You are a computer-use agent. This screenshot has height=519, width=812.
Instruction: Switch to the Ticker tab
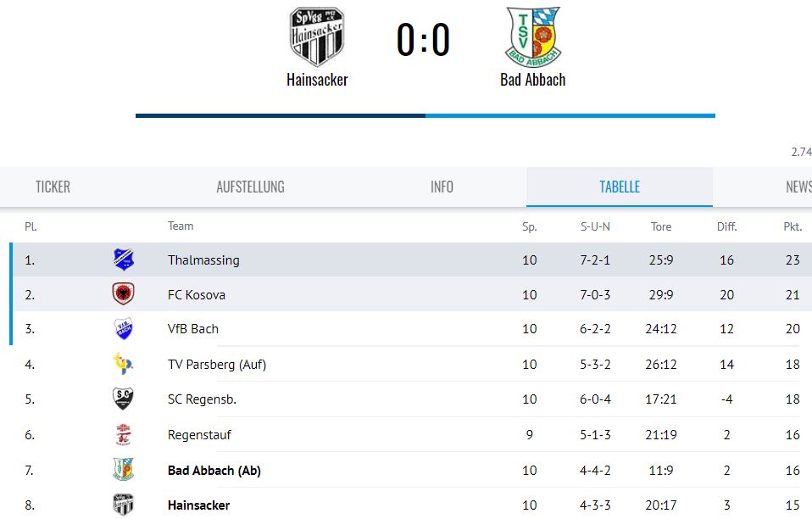pos(53,187)
